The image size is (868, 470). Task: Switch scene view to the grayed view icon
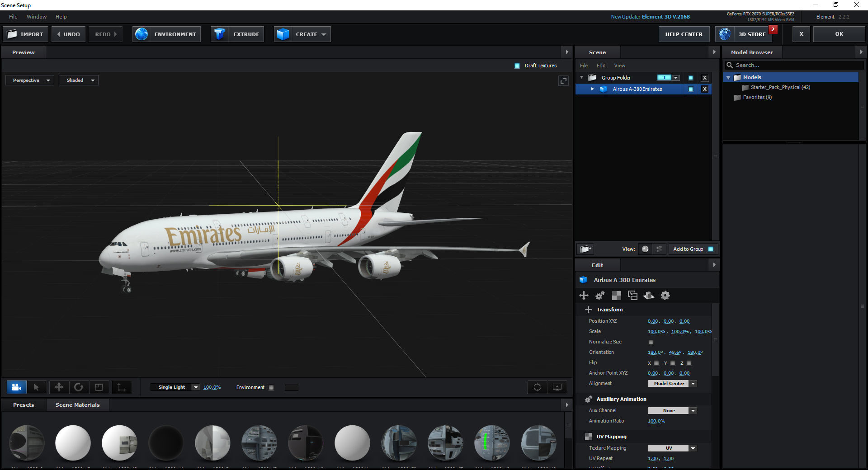(x=659, y=249)
